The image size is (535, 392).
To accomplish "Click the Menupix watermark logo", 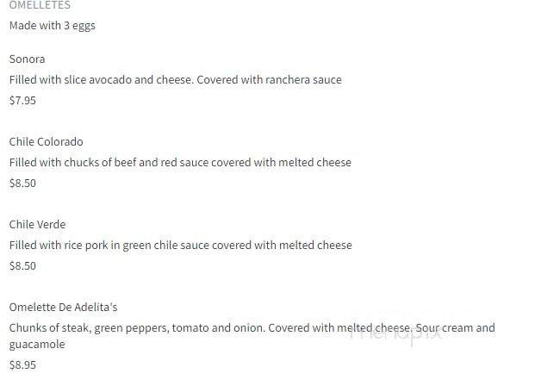I will coord(395,333).
